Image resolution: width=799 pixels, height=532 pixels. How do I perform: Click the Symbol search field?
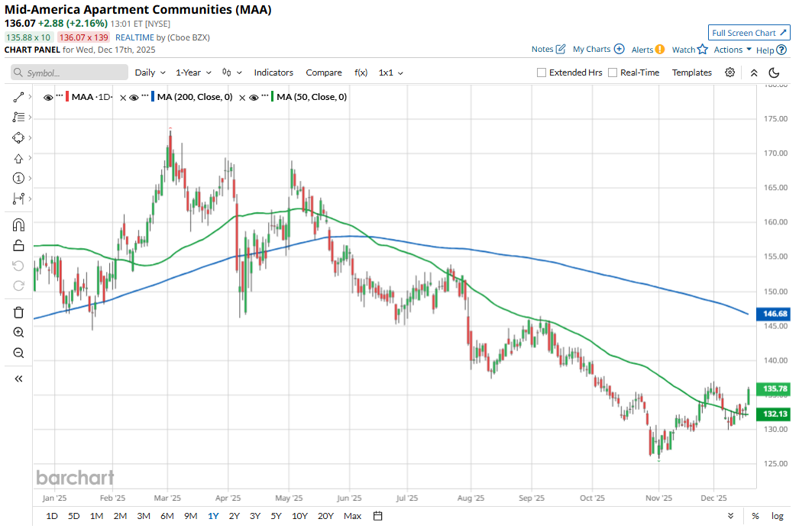coord(70,73)
